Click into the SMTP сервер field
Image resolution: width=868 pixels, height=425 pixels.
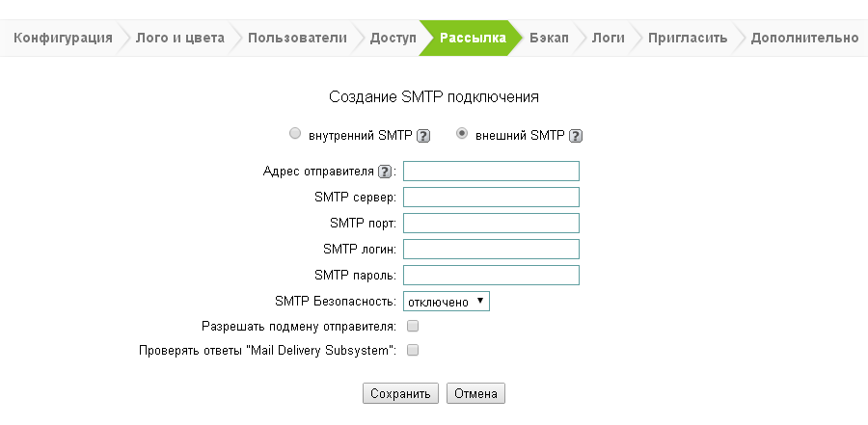491,198
